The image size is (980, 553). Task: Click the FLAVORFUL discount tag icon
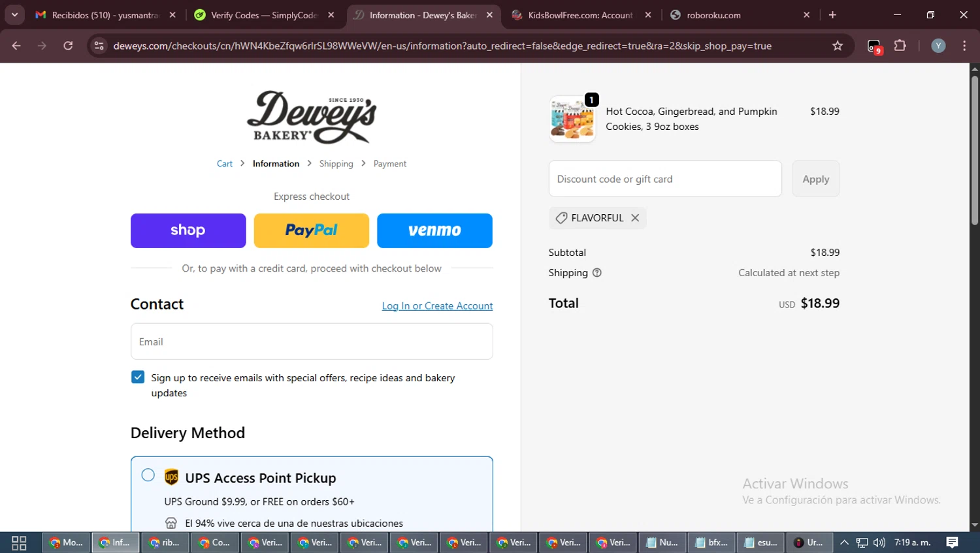[x=561, y=218]
